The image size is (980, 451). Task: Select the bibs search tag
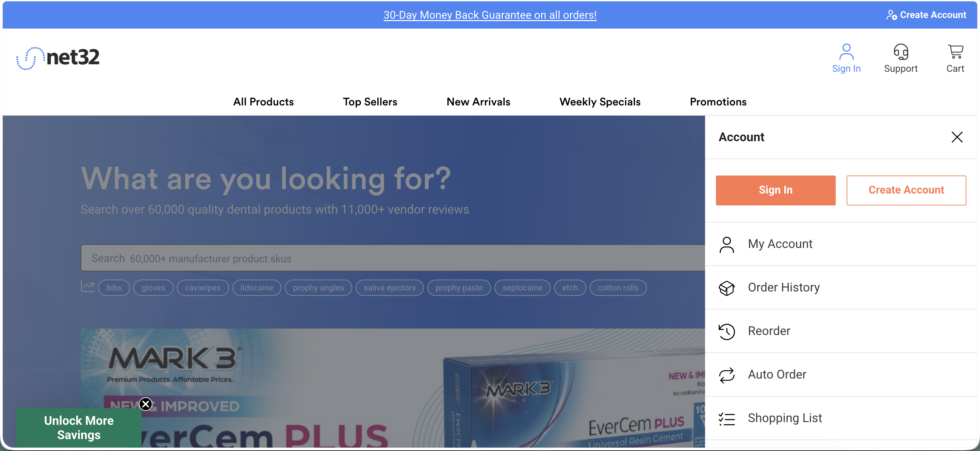click(x=114, y=288)
